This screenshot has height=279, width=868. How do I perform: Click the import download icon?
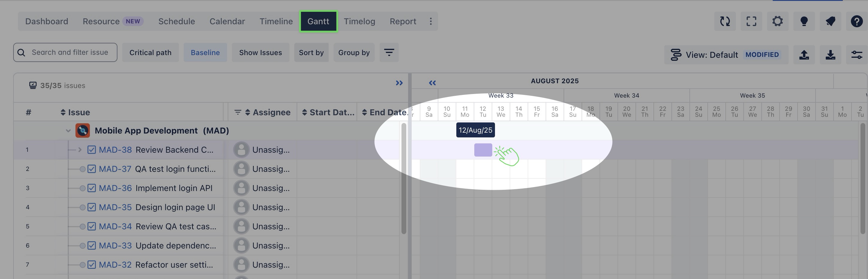(x=830, y=55)
